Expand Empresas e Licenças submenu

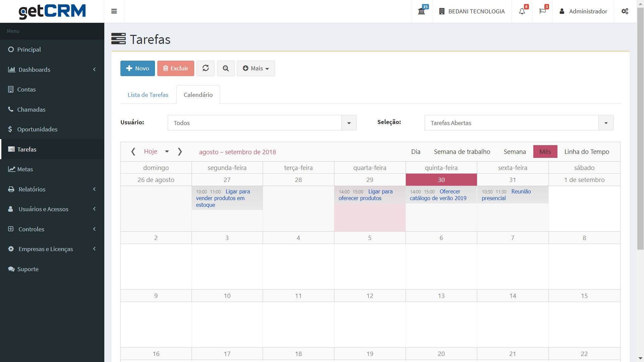[52, 249]
